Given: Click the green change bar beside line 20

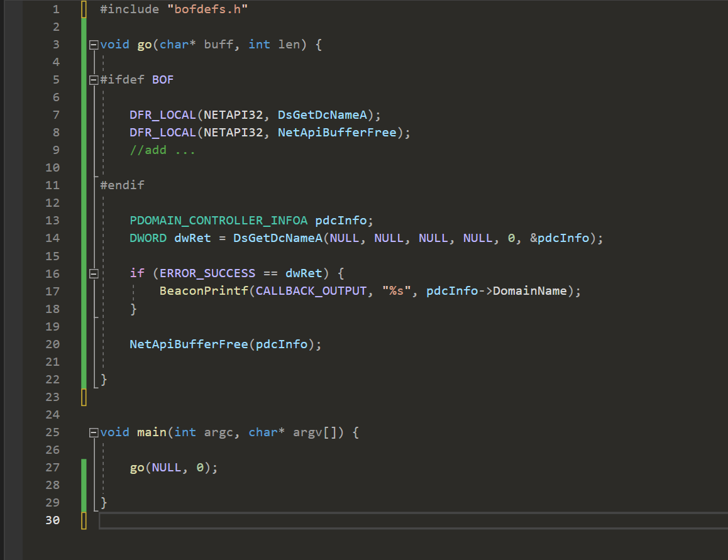Looking at the screenshot, I should coord(84,344).
